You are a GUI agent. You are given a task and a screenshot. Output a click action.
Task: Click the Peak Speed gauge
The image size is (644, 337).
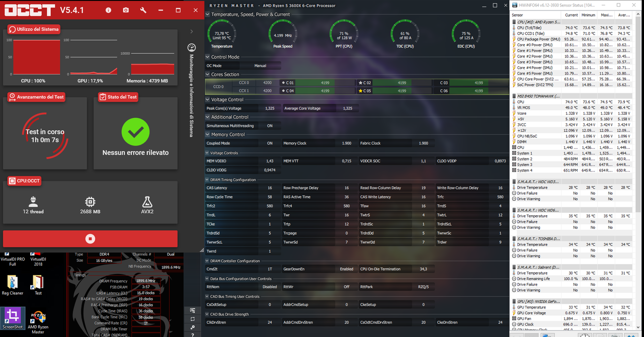[x=283, y=35]
